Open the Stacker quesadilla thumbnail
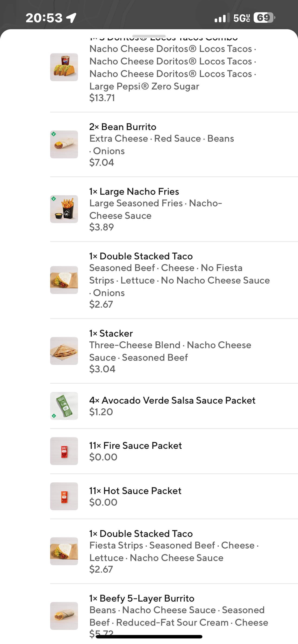Screen dimensions: 298x644 point(64,351)
